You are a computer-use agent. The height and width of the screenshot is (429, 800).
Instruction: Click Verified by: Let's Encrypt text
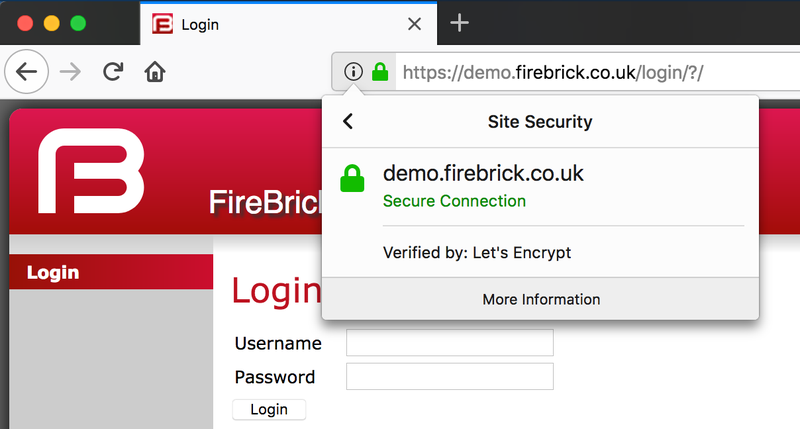coord(477,253)
